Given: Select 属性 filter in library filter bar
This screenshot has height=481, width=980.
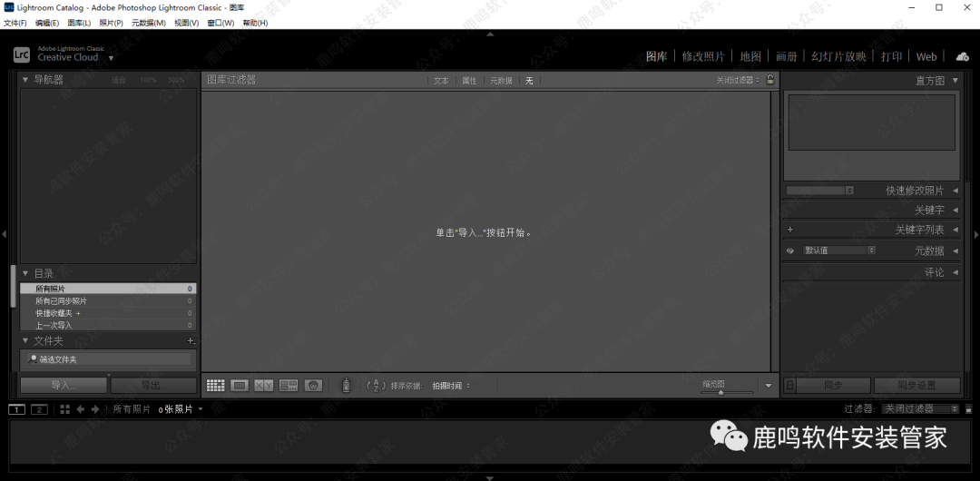Looking at the screenshot, I should click(469, 81).
